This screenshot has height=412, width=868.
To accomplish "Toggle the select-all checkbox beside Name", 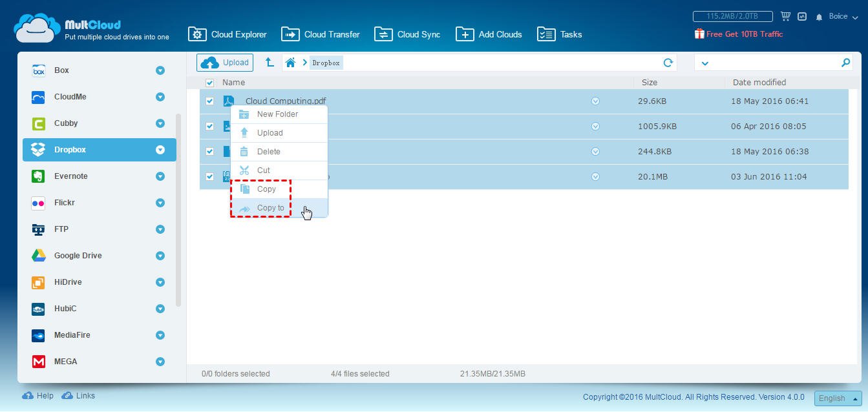I will click(x=209, y=83).
